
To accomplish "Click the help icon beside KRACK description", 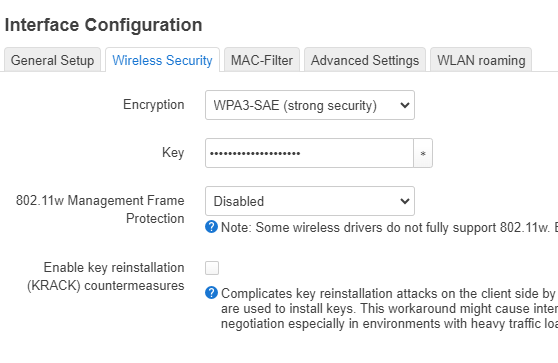I will pyautogui.click(x=211, y=293).
